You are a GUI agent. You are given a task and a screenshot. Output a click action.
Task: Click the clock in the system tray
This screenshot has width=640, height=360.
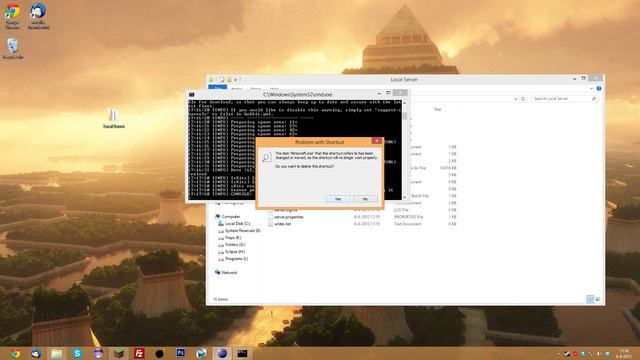[624, 353]
